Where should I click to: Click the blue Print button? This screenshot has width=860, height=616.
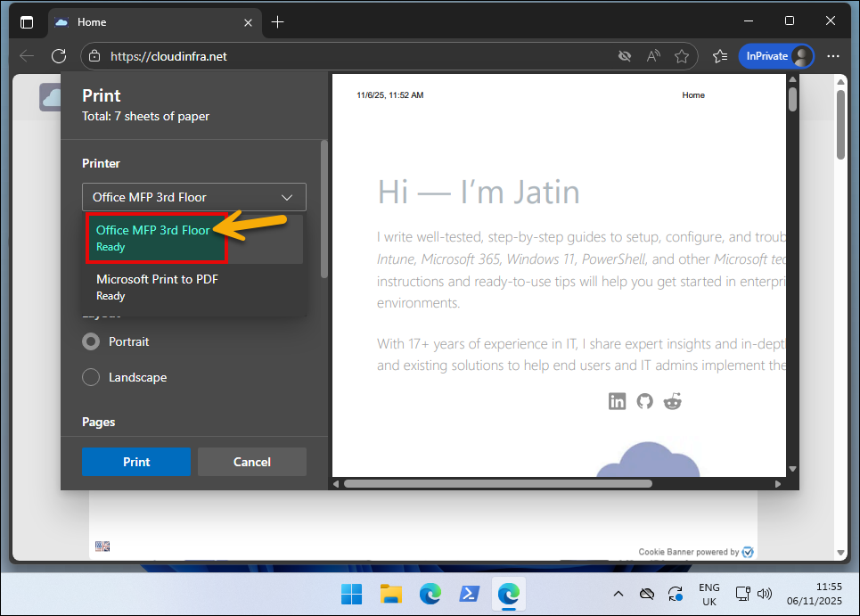135,462
